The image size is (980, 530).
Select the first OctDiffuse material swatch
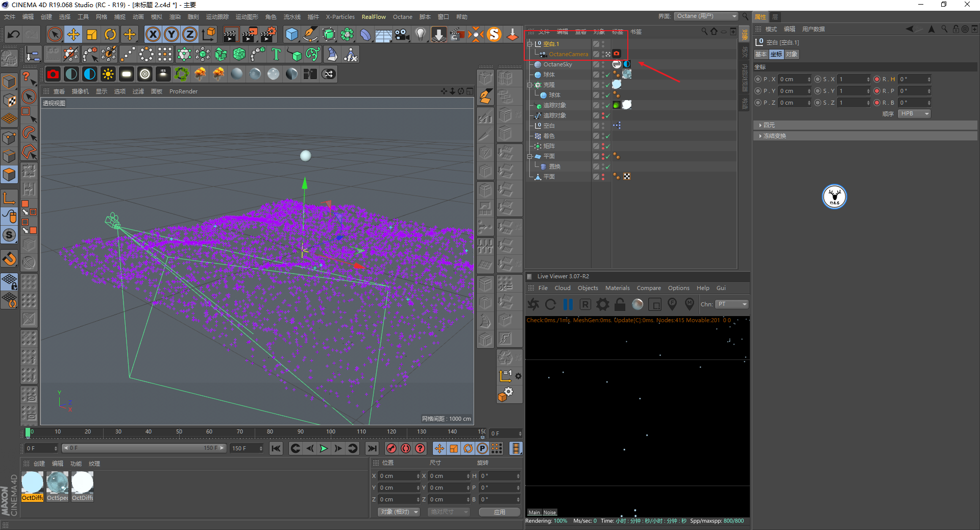pyautogui.click(x=33, y=486)
